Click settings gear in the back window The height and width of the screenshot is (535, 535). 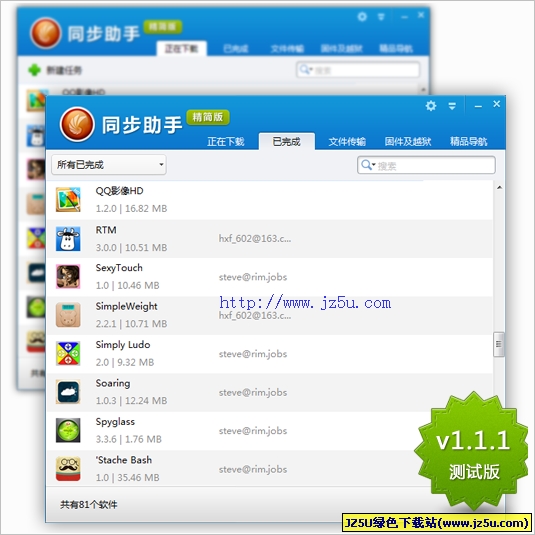pyautogui.click(x=362, y=16)
